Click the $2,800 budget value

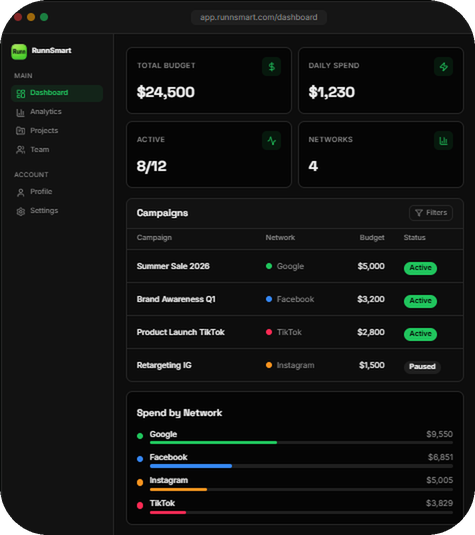(x=371, y=332)
